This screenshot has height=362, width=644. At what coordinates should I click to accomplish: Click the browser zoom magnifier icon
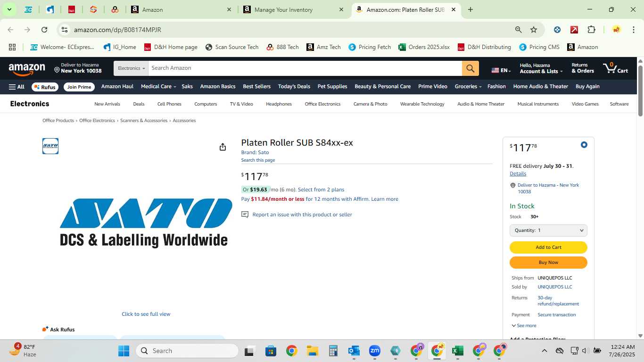coord(518,30)
